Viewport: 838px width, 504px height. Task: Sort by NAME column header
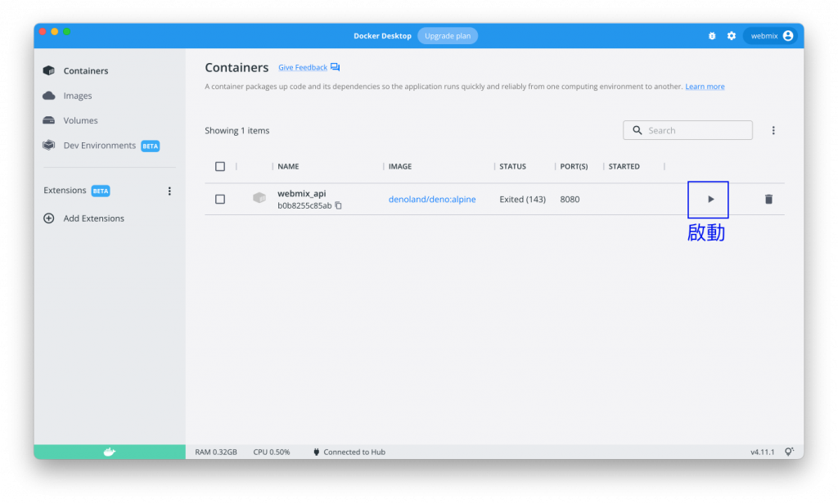click(x=288, y=166)
